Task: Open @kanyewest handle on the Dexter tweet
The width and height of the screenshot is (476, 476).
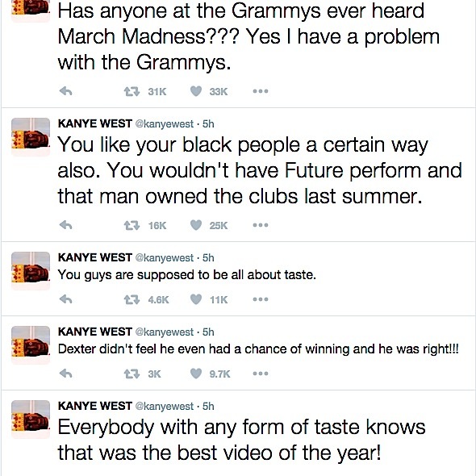Action: (164, 332)
